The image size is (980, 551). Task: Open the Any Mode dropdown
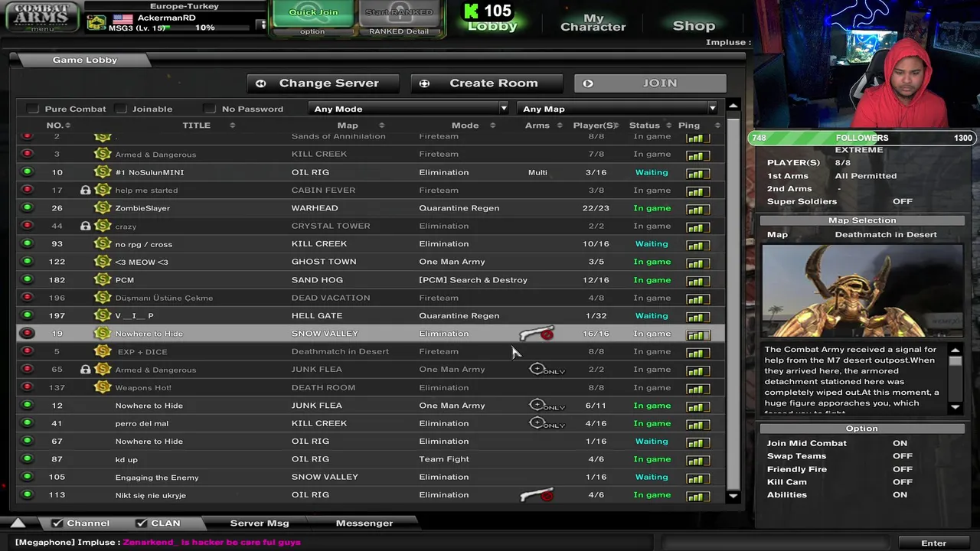[x=409, y=109]
